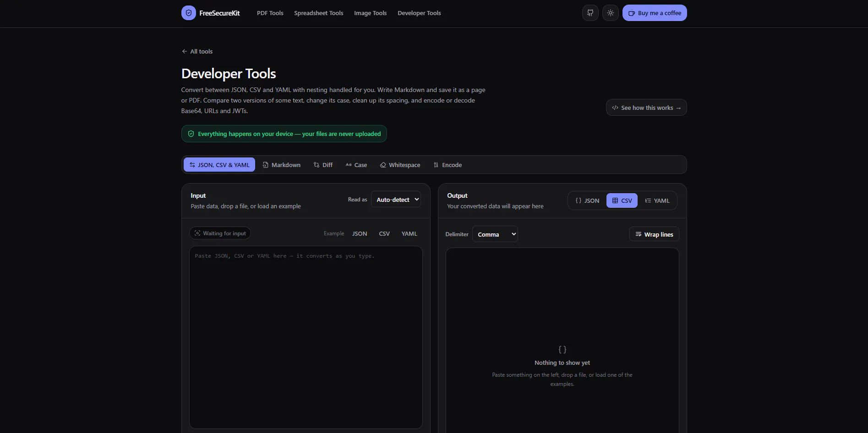Expand the Read as Auto-detect dropdown
This screenshot has width=868, height=433.
396,200
